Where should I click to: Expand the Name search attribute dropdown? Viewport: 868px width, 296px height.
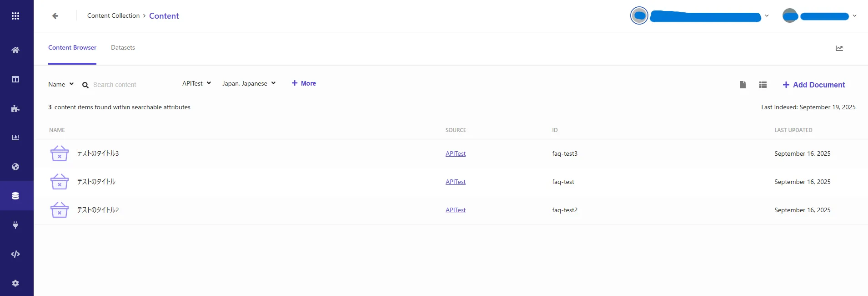pos(61,84)
